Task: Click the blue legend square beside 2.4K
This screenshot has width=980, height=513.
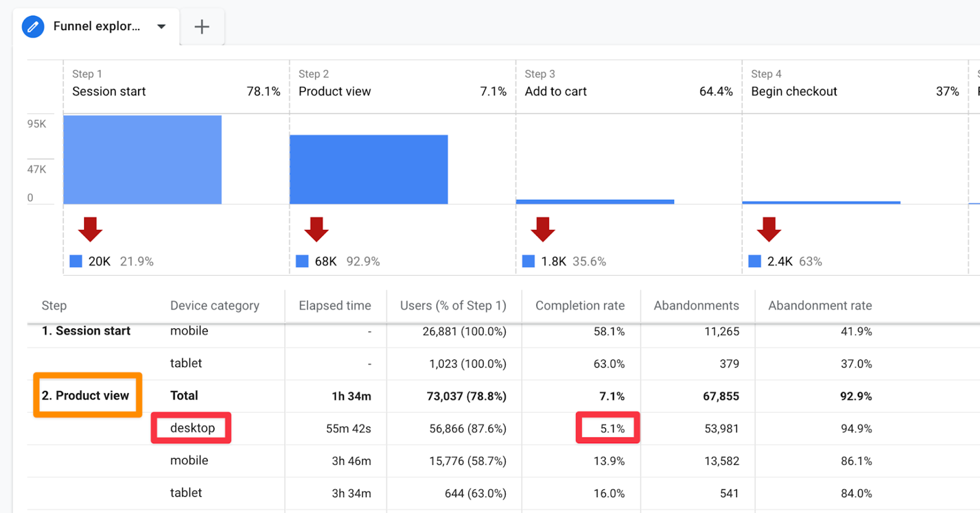Action: (x=755, y=261)
